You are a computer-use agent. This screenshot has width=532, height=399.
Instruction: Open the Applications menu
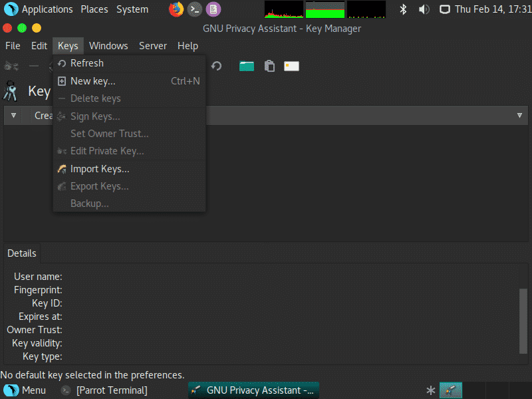click(39, 9)
